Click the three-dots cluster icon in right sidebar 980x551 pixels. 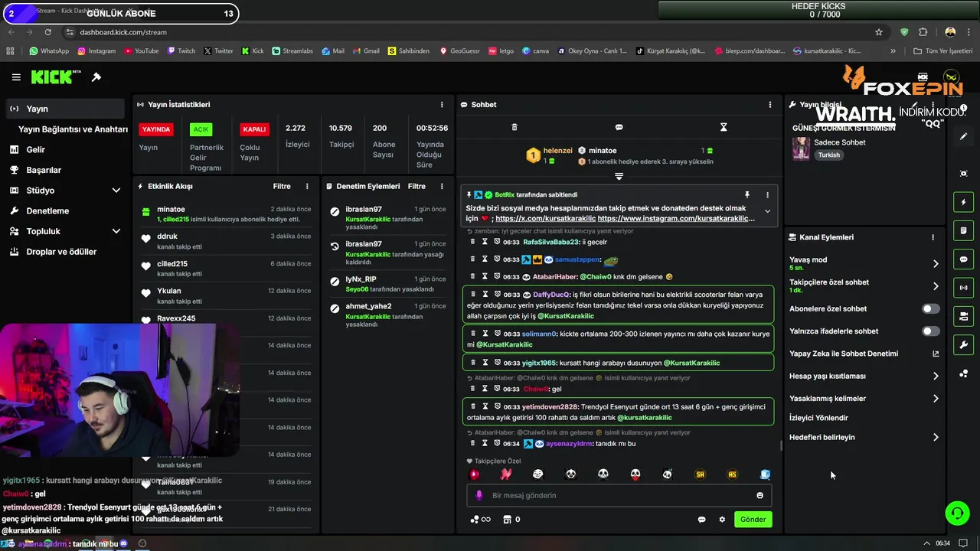(963, 373)
